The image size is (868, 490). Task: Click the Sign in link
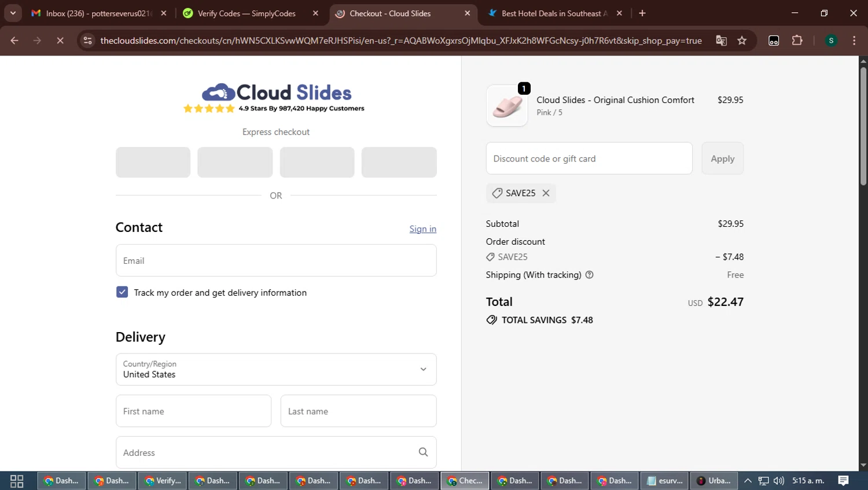[x=423, y=229]
